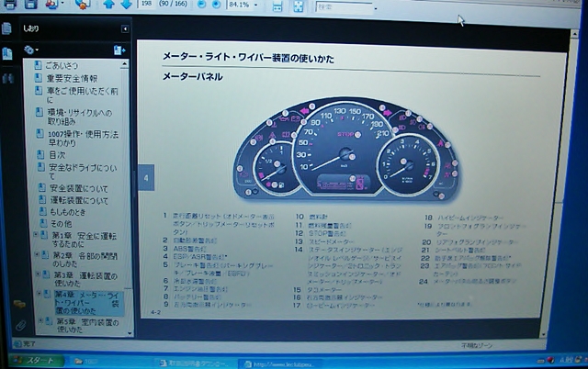Collapse the しおり panel with arrow button
588x369 pixels.
[125, 28]
